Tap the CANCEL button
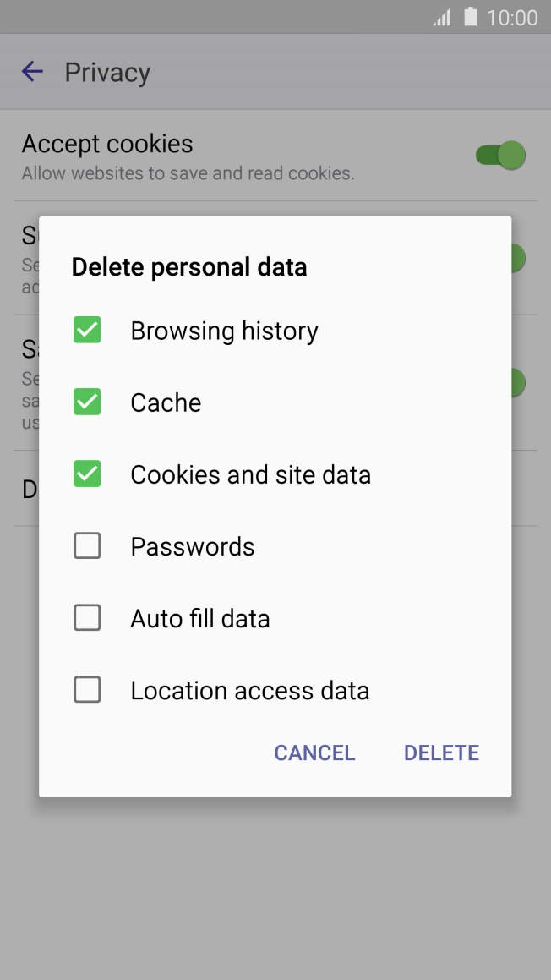The height and width of the screenshot is (980, 551). click(314, 753)
